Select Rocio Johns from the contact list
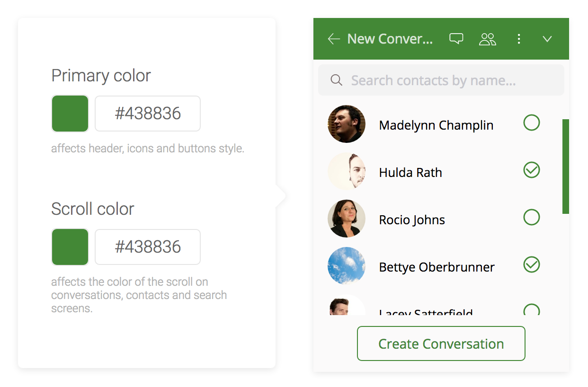The image size is (588, 387). [411, 219]
